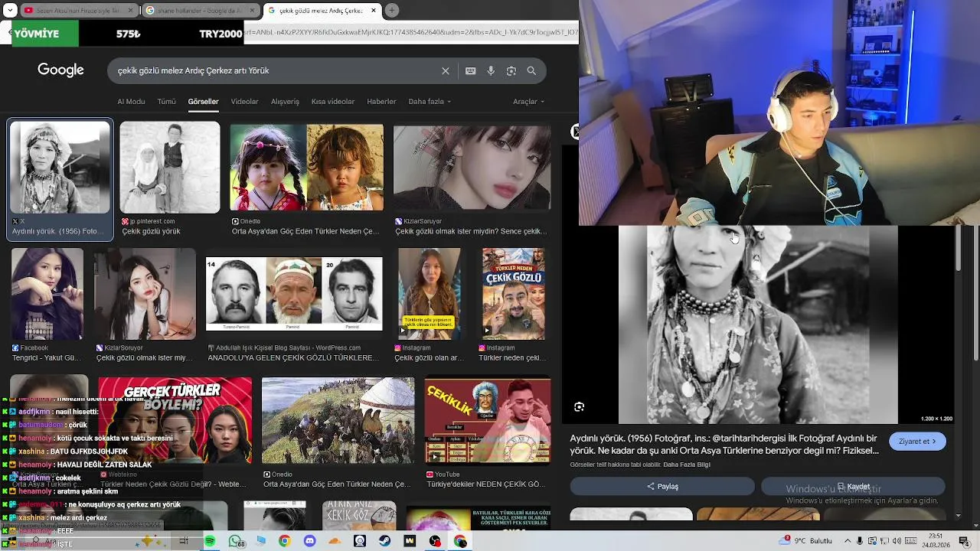Open the large black-and-white preview image
Screen dimensions: 980x551
758,324
